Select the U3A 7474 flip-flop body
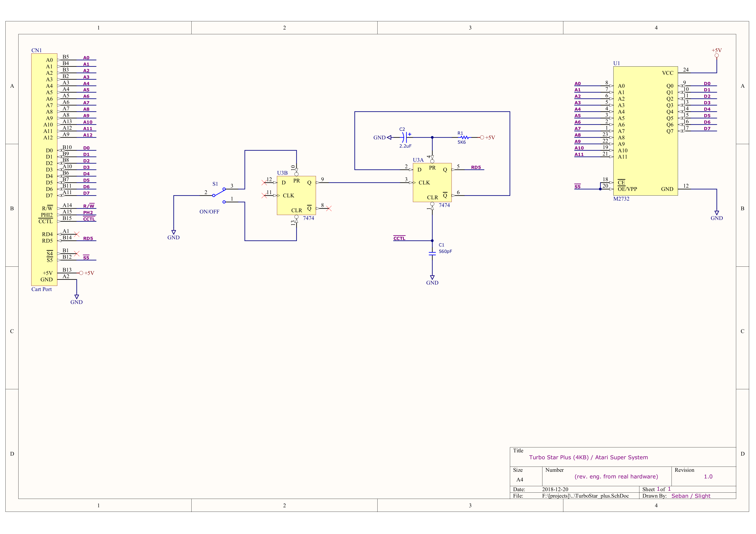Viewport: 756px width, 534px height. (x=432, y=183)
